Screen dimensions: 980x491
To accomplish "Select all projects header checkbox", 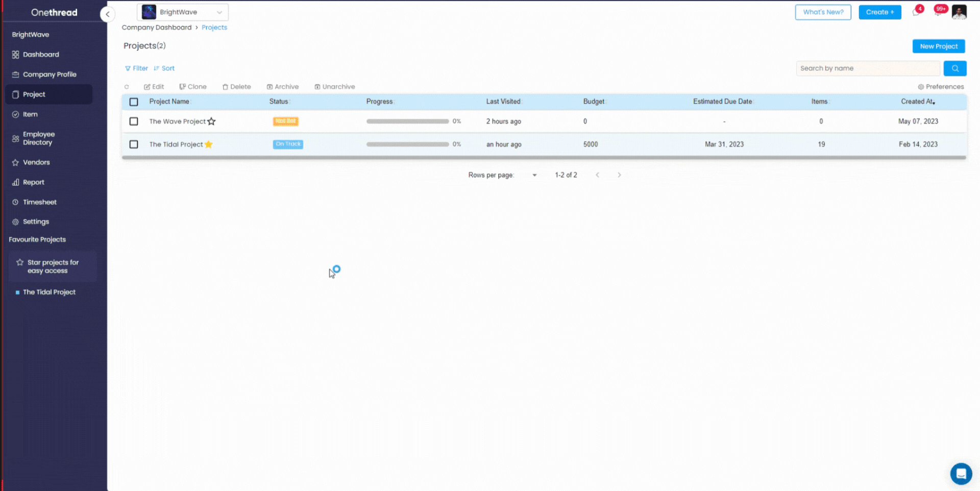I will tap(134, 102).
